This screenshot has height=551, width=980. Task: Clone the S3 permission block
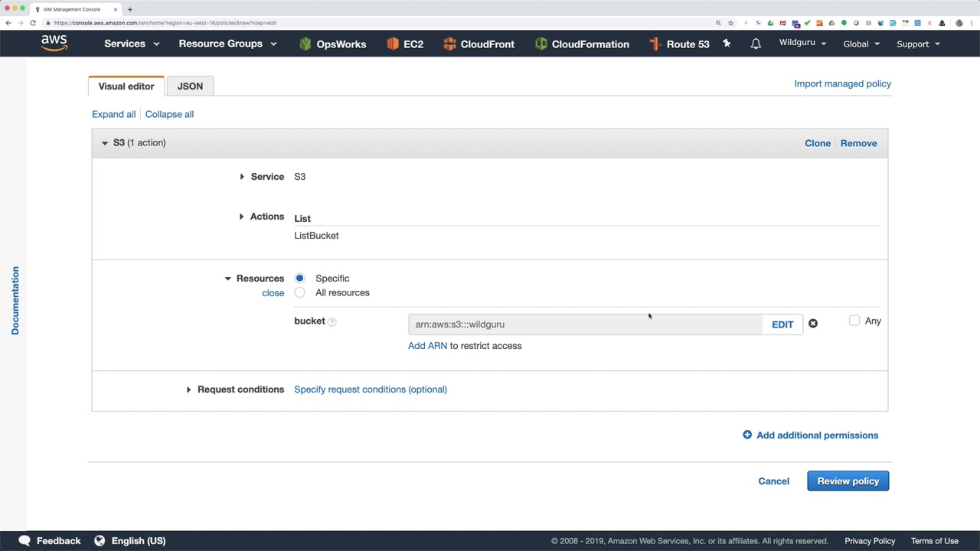(x=818, y=143)
